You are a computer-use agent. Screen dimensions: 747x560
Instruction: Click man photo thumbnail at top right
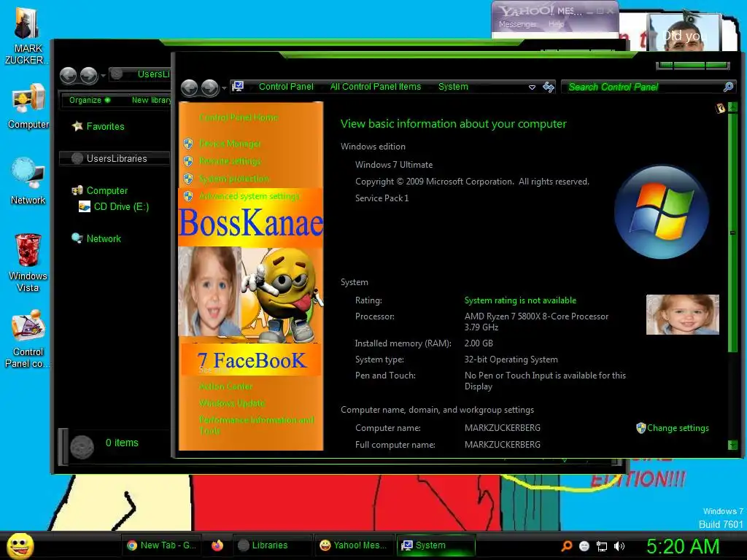684,32
